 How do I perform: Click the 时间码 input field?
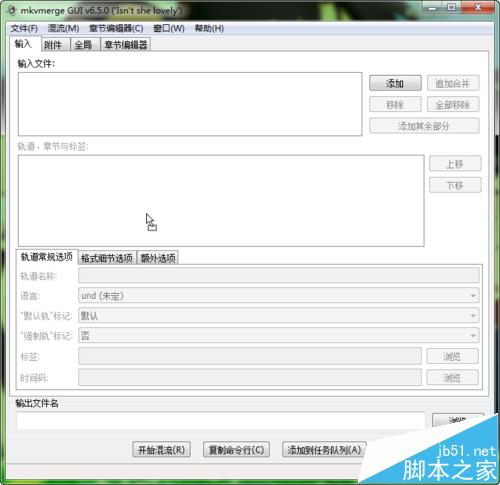coord(250,378)
